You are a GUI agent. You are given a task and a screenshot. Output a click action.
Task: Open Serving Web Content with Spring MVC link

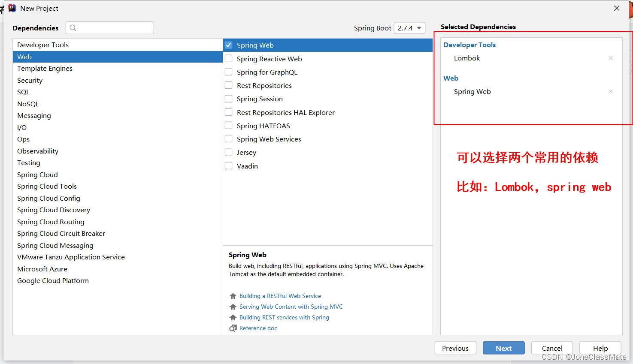tap(291, 307)
